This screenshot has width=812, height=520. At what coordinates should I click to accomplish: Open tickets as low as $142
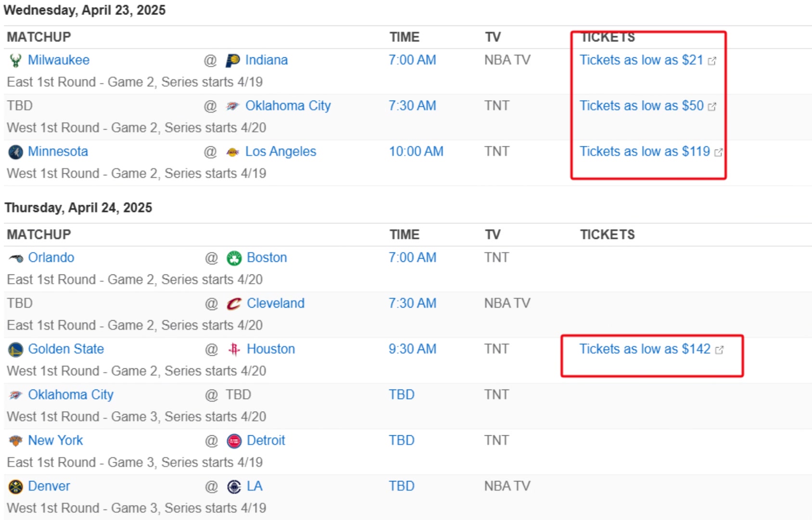(645, 349)
